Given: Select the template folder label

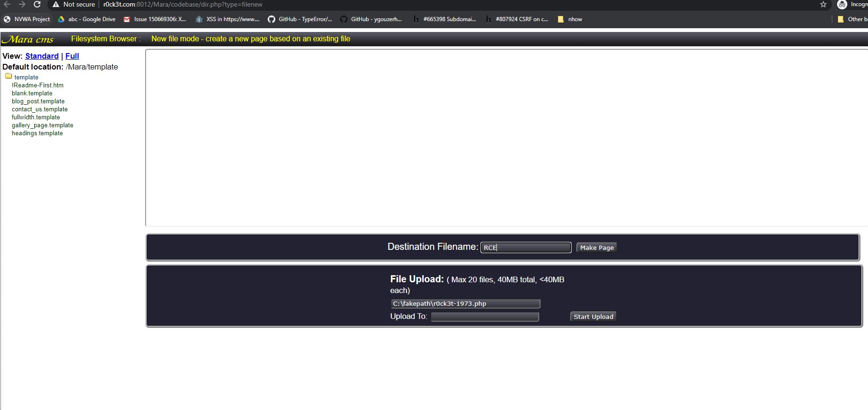Looking at the screenshot, I should click(26, 77).
